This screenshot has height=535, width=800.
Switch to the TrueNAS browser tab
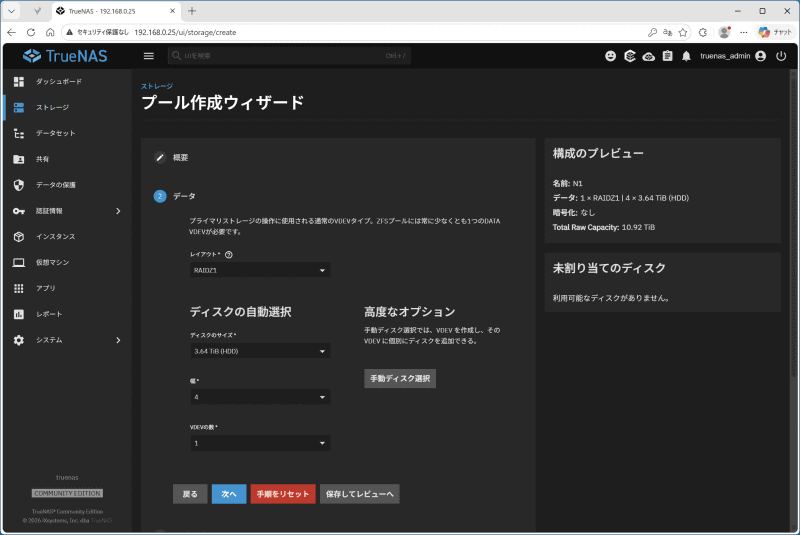pos(116,11)
